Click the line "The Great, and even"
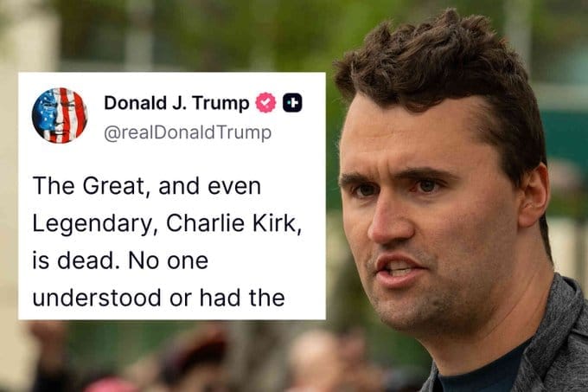Viewport: 588px width, 392px height. (x=147, y=186)
